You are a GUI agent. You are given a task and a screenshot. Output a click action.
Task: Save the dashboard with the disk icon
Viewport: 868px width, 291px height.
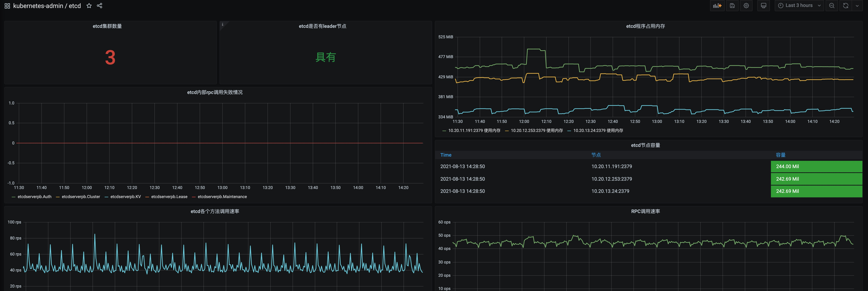coord(732,5)
